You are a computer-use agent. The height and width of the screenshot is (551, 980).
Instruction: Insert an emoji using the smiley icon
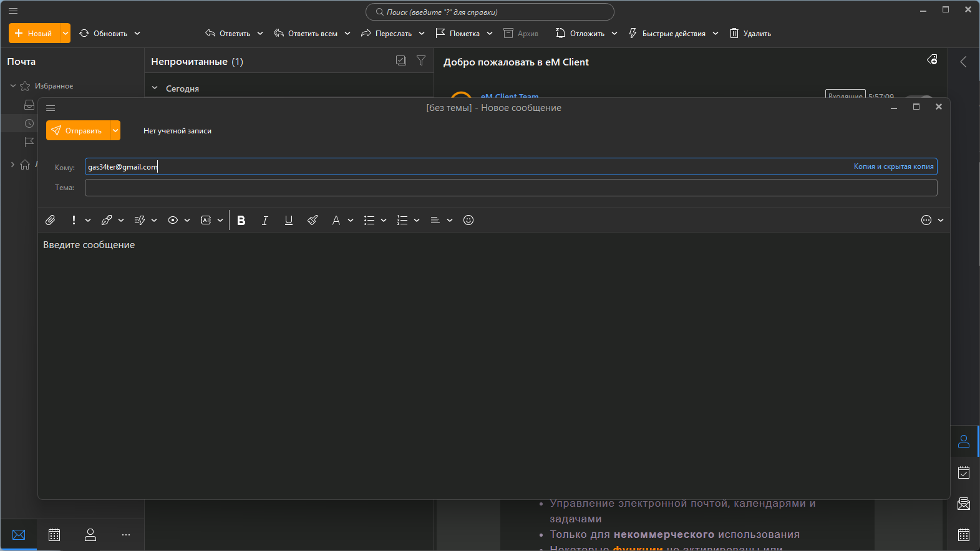tap(468, 220)
